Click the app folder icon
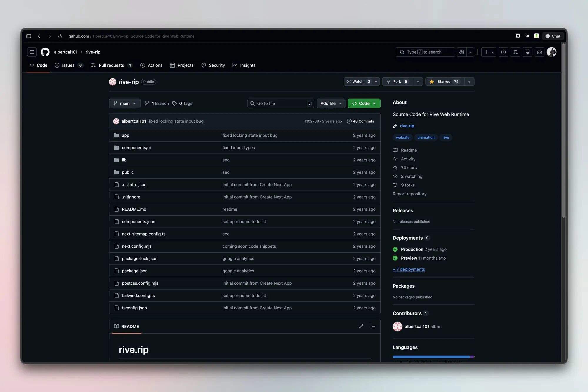Screen dimensions: 588x392 pyautogui.click(x=116, y=135)
